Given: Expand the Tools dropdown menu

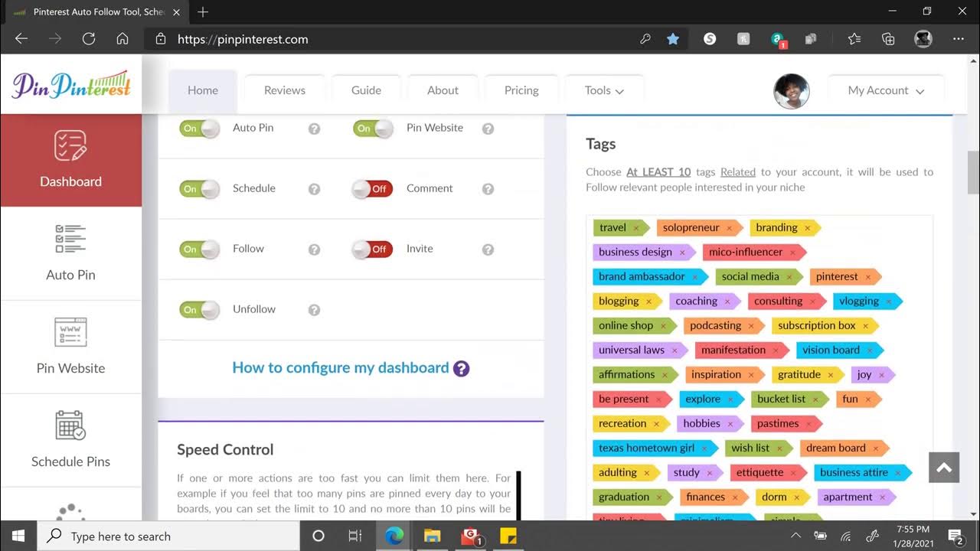Looking at the screenshot, I should (x=603, y=90).
